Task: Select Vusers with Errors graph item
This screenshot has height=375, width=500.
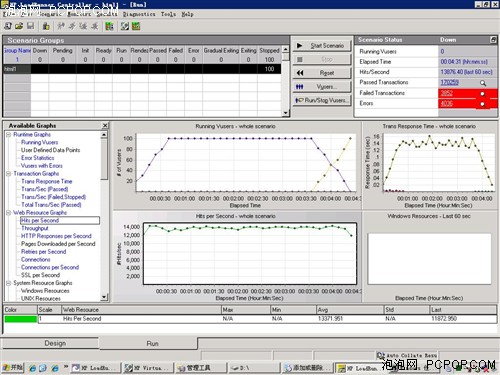Action: click(42, 166)
